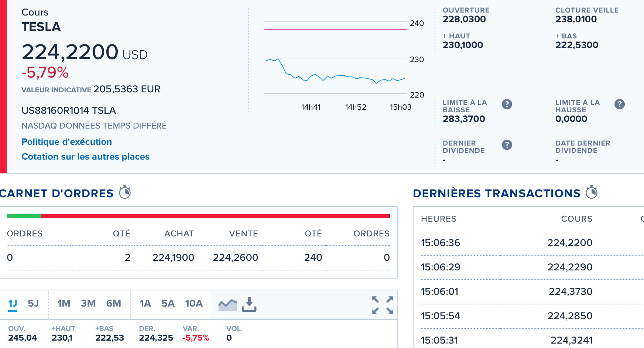This screenshot has height=348, width=644.
Task: Select the 3M chart period
Action: click(88, 303)
